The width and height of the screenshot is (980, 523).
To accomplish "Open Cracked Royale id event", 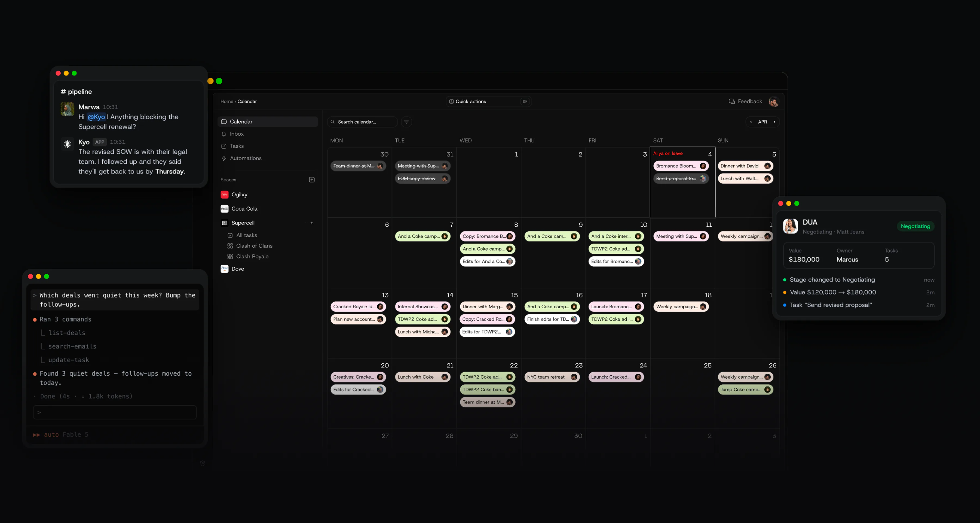I will point(358,307).
